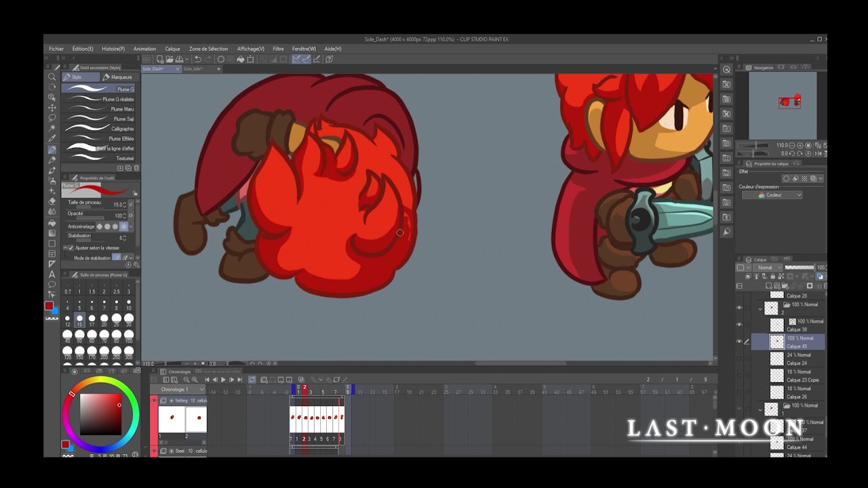Go to the previous frame
The width and height of the screenshot is (868, 488).
click(215, 380)
